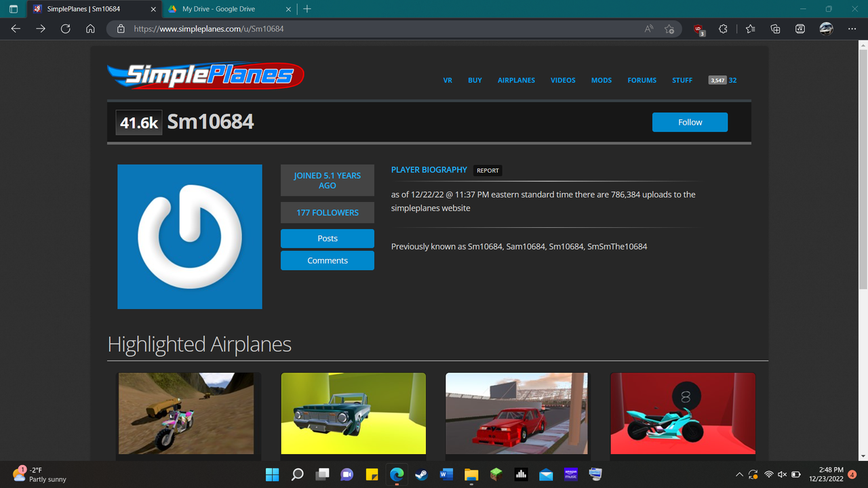Open the VIDEOS menu item

(x=563, y=80)
